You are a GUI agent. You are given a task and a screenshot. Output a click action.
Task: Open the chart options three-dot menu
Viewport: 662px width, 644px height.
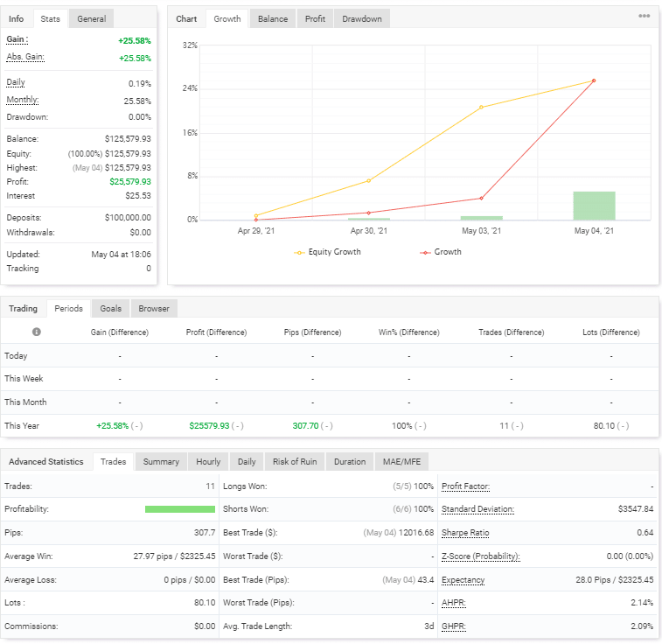coord(644,17)
